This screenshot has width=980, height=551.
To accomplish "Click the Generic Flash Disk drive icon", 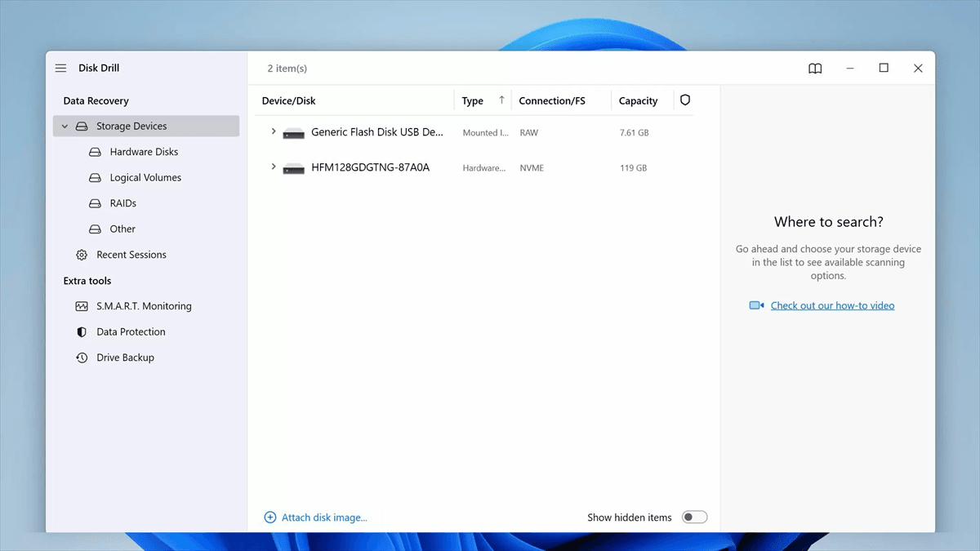I will click(294, 133).
